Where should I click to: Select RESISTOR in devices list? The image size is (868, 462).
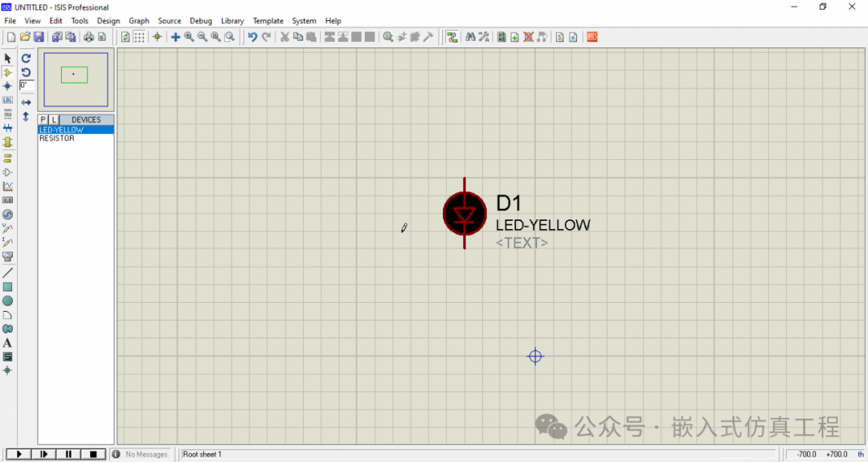pyautogui.click(x=76, y=138)
